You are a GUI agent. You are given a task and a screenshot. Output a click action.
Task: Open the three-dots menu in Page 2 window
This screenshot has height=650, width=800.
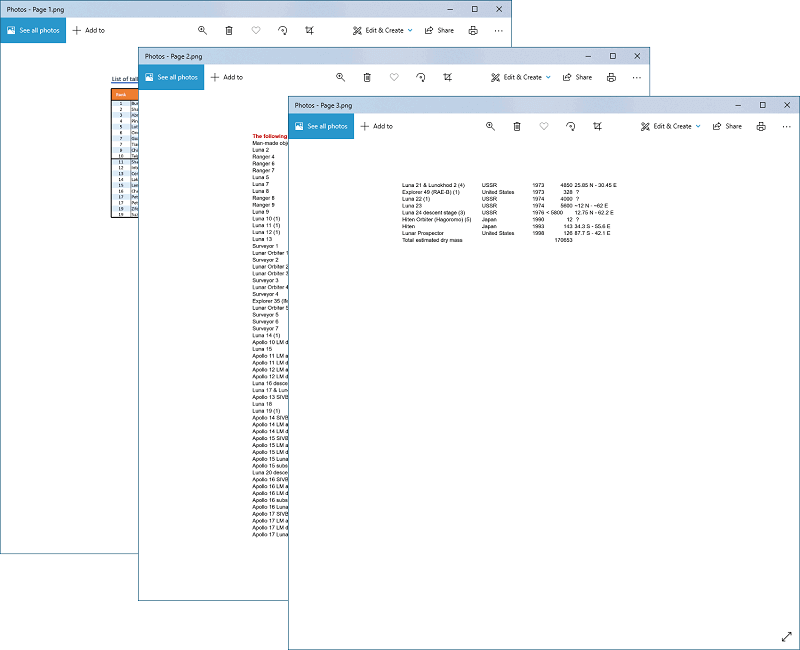pyautogui.click(x=637, y=77)
